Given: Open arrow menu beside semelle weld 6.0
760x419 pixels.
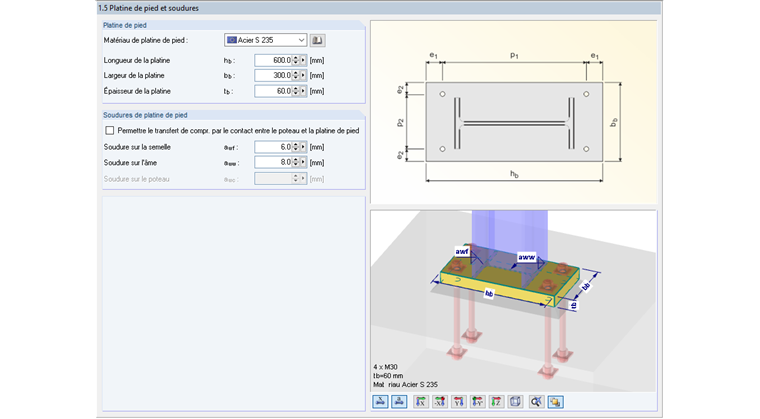Looking at the screenshot, I should tap(303, 147).
